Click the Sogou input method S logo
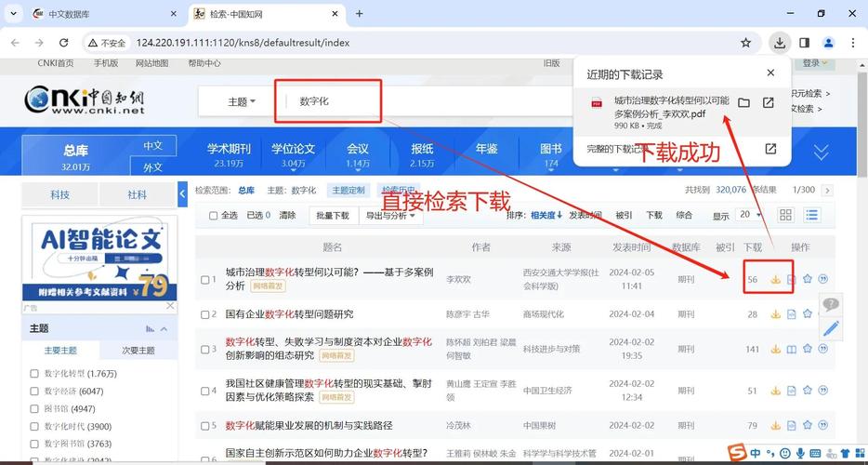The image size is (868, 465). click(x=737, y=453)
